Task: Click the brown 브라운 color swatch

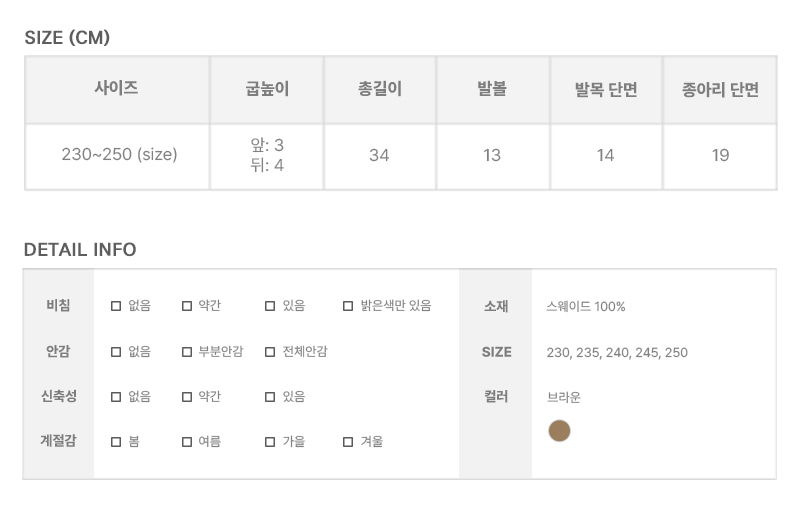Action: click(559, 431)
